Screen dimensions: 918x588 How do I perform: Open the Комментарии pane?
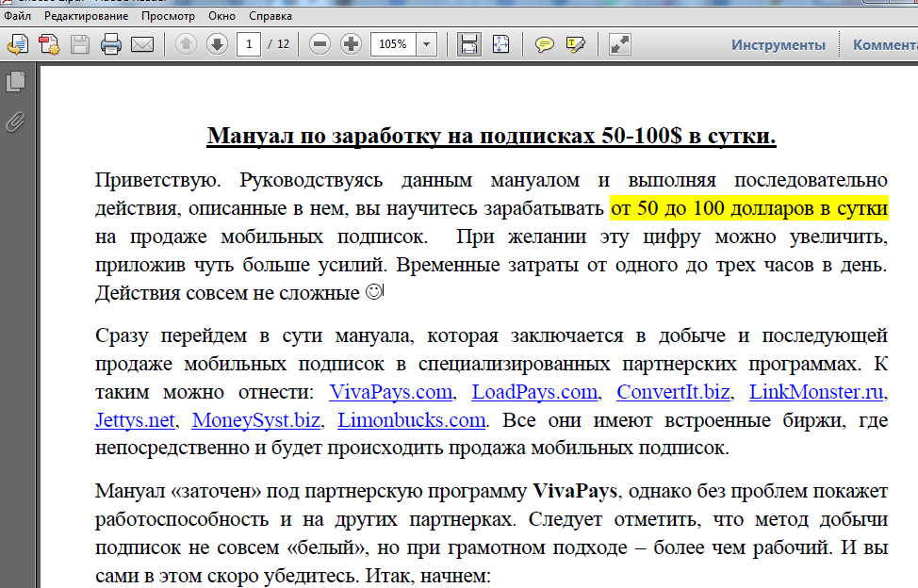885,45
